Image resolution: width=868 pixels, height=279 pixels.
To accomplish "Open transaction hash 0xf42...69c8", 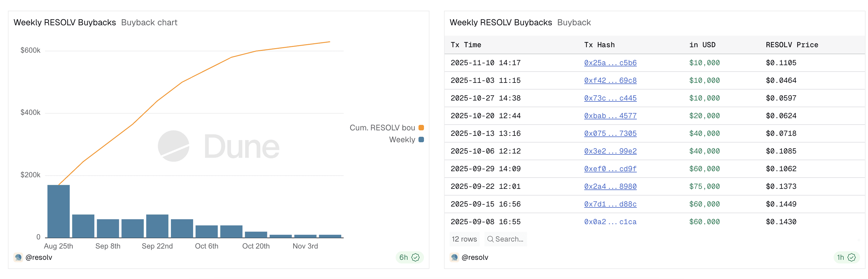I will pos(610,81).
